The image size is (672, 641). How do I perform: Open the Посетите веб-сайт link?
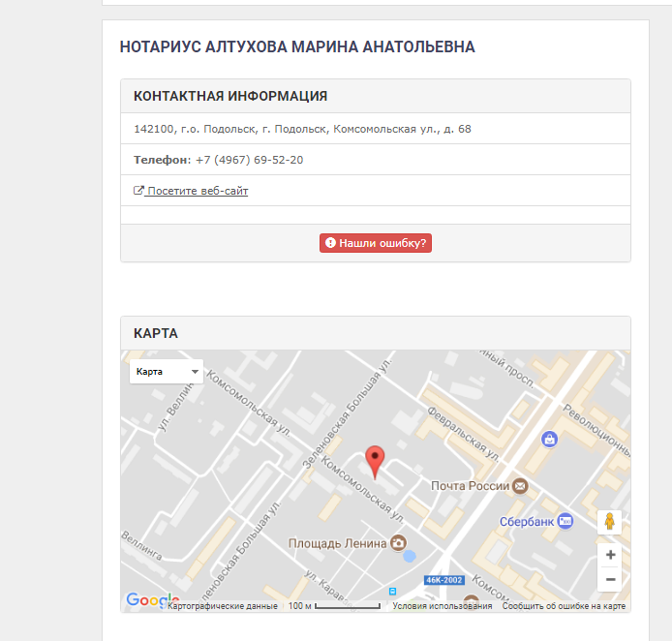tap(197, 191)
